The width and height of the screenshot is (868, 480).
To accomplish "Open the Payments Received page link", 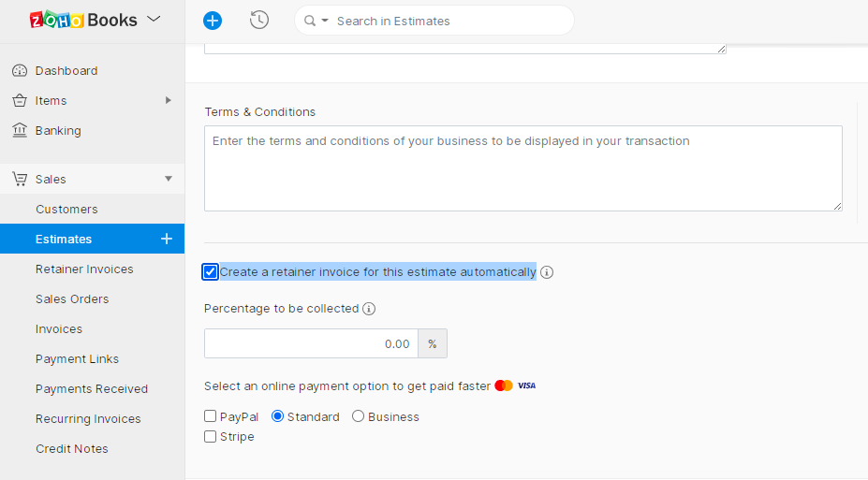I will point(92,389).
